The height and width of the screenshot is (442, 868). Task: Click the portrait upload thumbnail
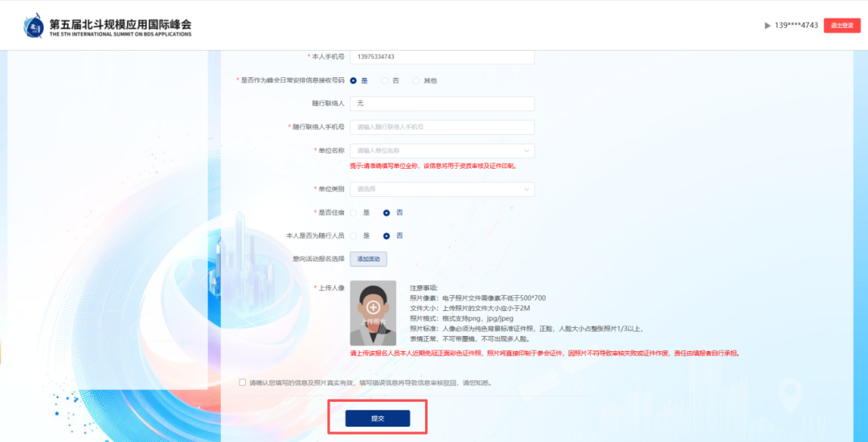[373, 313]
